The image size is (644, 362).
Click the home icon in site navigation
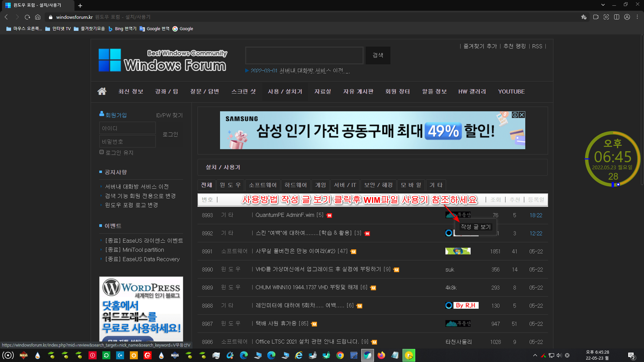[x=102, y=91]
